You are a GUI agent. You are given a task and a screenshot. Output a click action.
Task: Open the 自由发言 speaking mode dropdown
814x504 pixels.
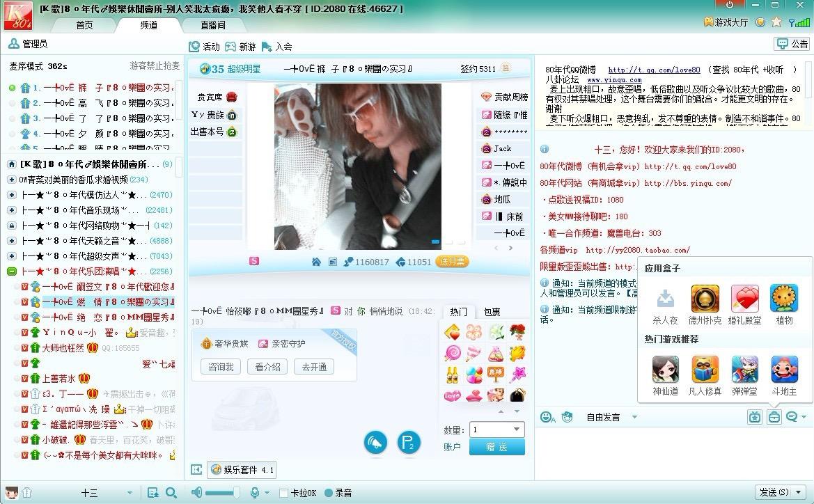(x=634, y=417)
